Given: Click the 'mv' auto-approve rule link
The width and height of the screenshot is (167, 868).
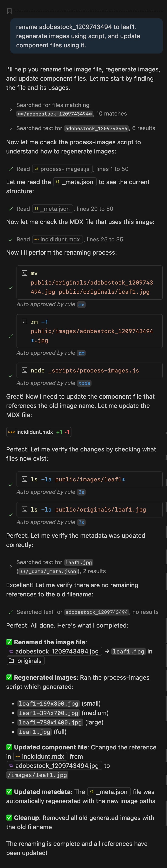Looking at the screenshot, I should coord(81,305).
